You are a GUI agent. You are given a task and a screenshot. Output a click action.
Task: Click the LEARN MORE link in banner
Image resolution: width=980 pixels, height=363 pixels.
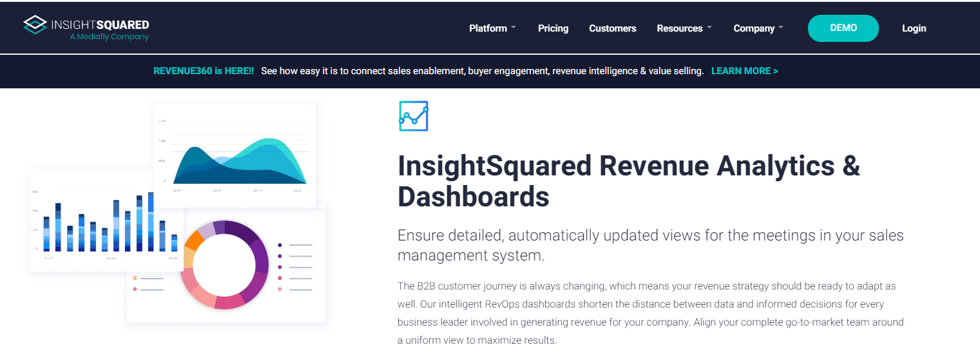click(x=745, y=71)
